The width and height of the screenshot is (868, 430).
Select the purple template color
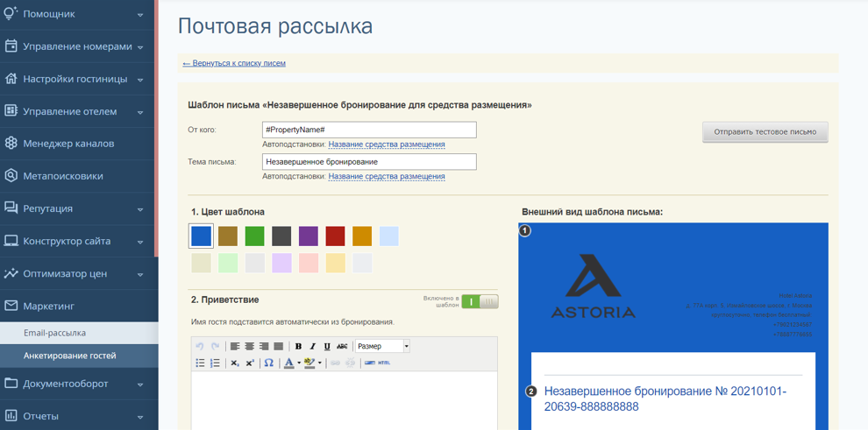pyautogui.click(x=309, y=236)
